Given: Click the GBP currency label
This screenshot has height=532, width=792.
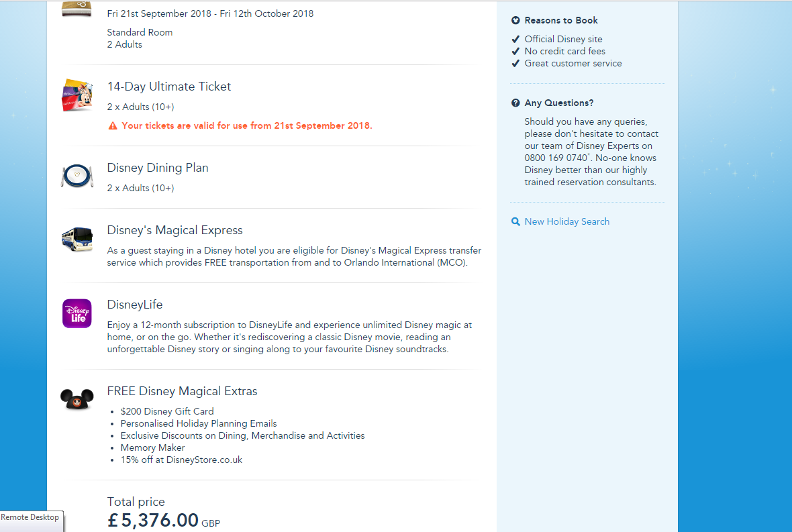Looking at the screenshot, I should [211, 523].
